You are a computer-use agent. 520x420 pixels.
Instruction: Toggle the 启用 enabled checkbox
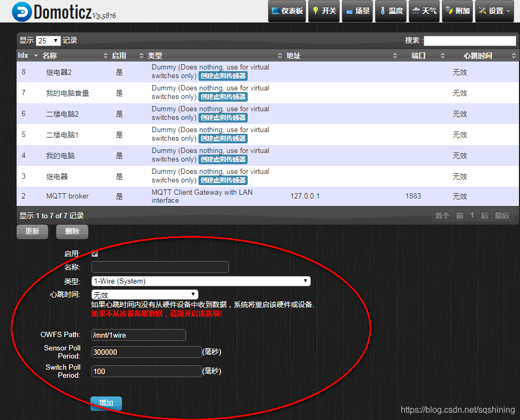pos(95,254)
